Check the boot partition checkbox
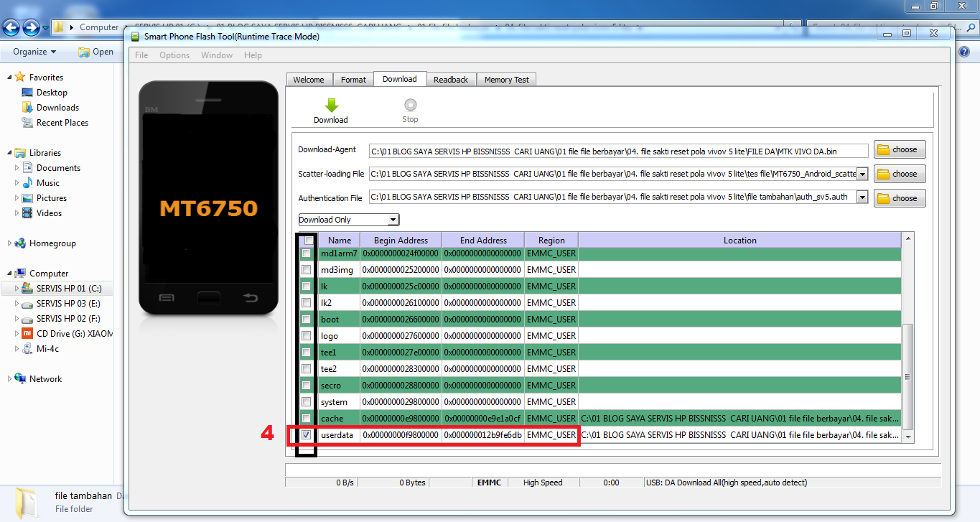The width and height of the screenshot is (980, 522). [x=306, y=320]
